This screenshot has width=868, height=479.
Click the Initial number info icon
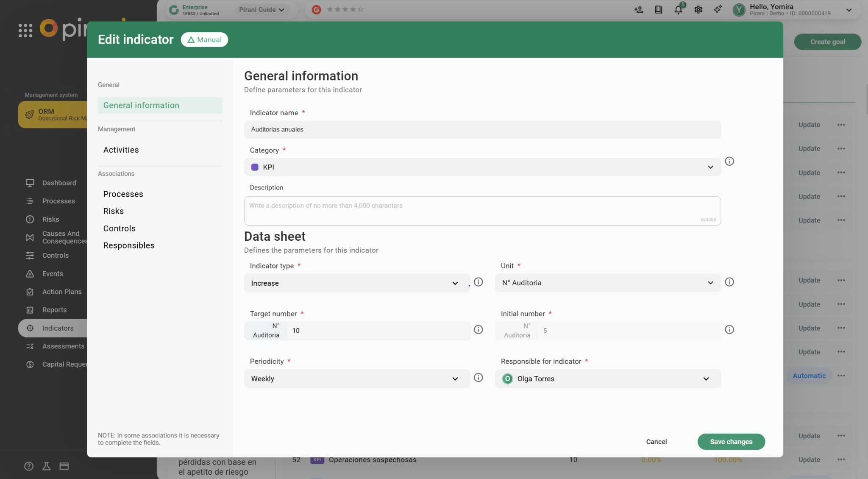[729, 329]
